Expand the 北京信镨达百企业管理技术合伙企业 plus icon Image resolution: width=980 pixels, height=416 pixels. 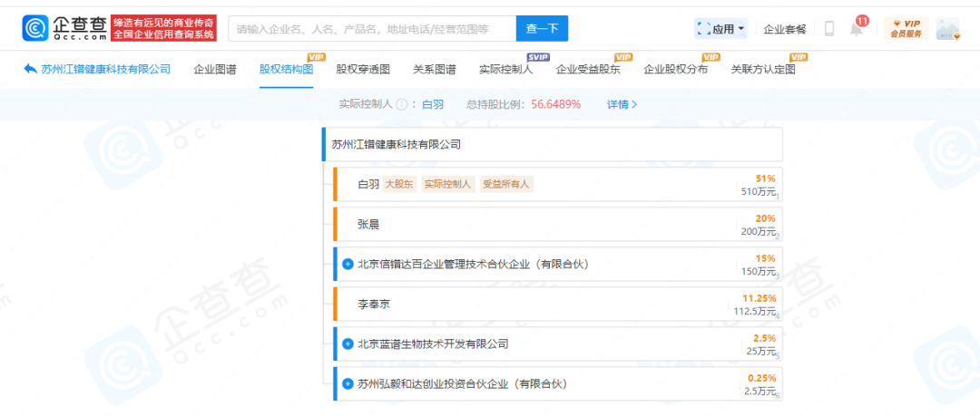pos(348,265)
